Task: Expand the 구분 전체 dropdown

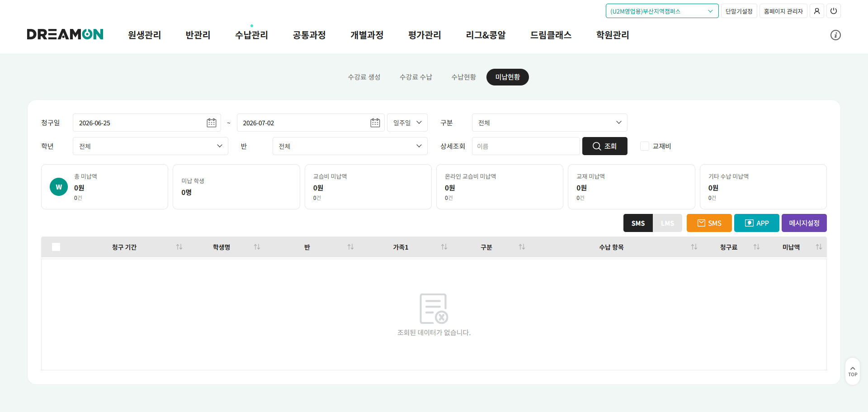Action: [x=549, y=123]
